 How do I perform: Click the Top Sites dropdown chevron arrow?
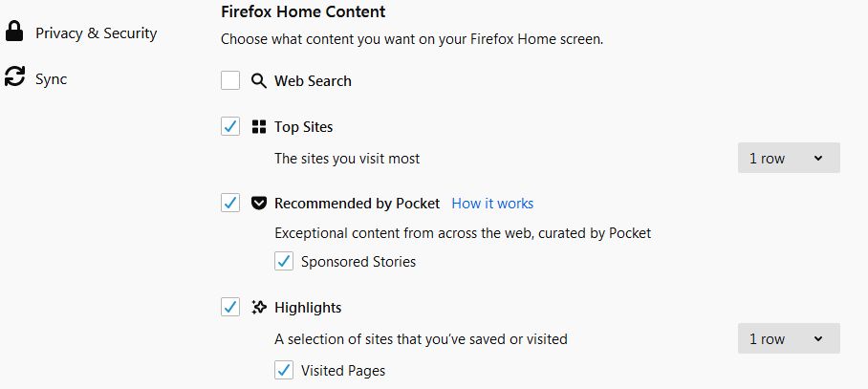point(818,159)
